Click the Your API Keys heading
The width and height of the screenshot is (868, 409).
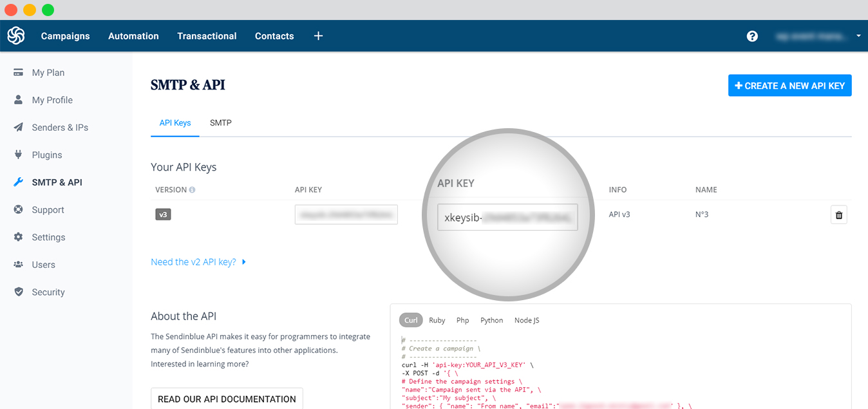(184, 167)
